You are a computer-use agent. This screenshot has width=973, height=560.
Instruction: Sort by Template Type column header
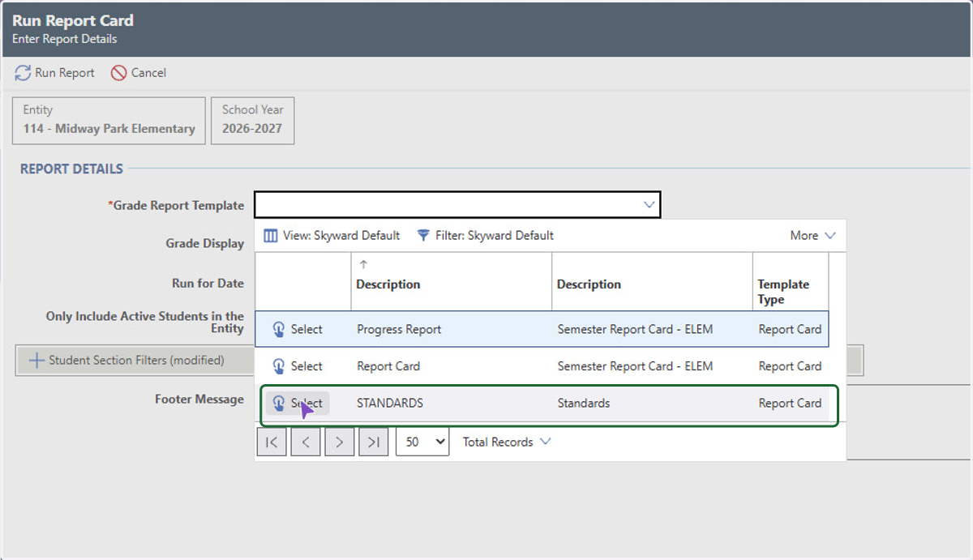(783, 292)
